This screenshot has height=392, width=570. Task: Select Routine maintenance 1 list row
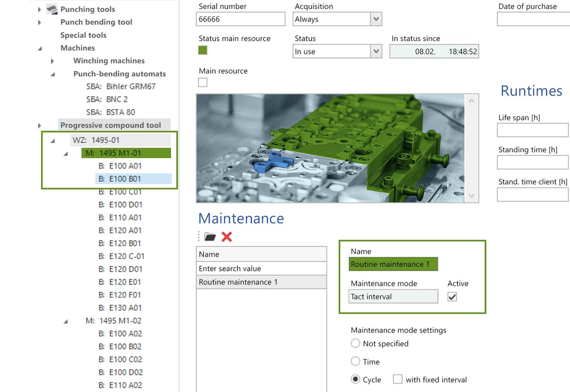(x=261, y=282)
